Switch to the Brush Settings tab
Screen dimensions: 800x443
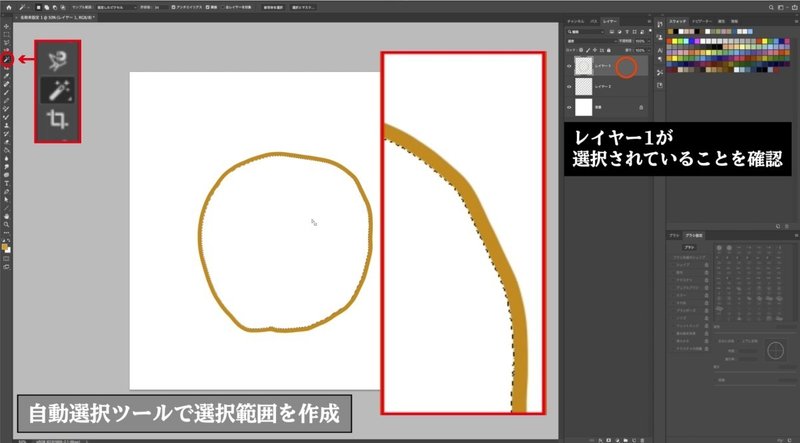(694, 235)
